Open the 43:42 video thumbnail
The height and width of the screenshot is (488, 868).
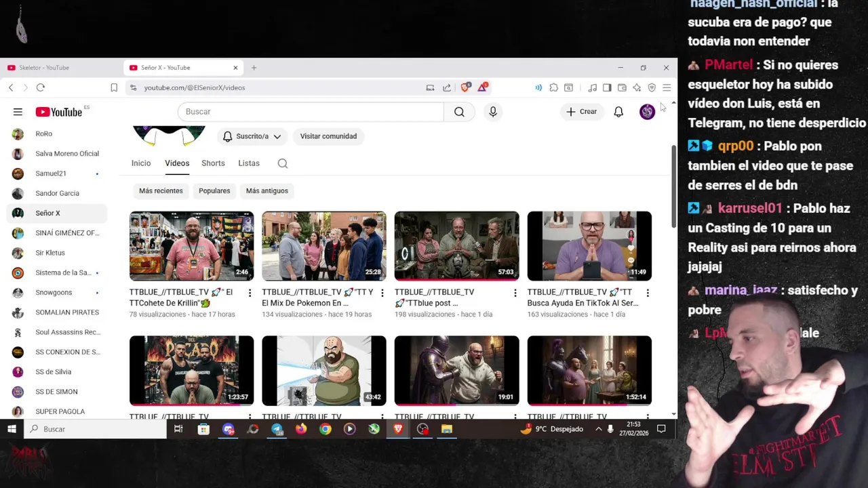[x=324, y=371]
